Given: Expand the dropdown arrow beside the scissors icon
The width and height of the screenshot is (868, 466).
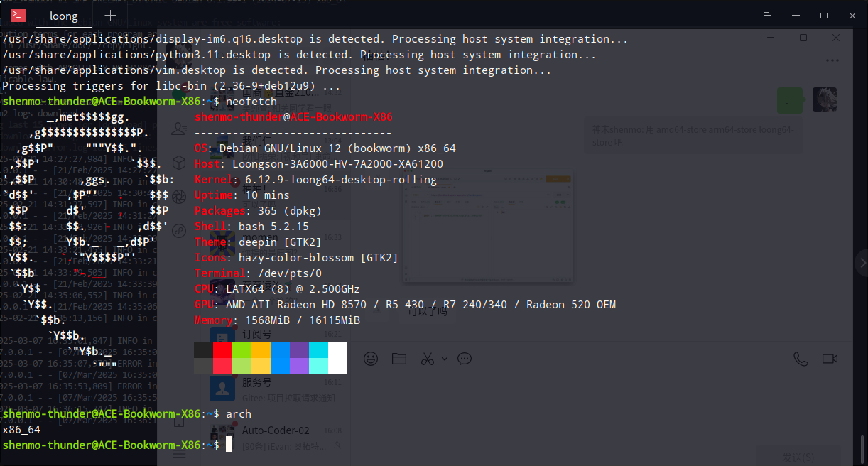Looking at the screenshot, I should (x=444, y=359).
